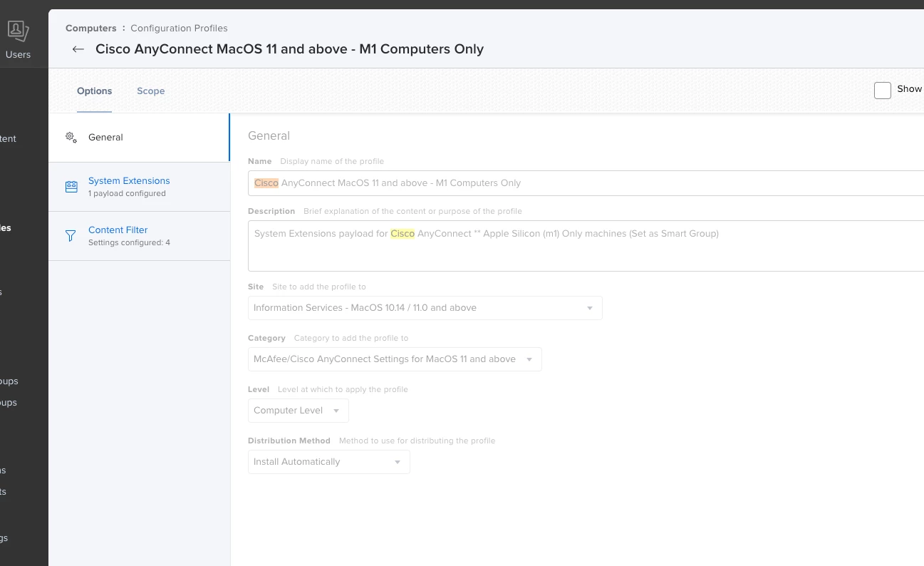The image size is (924, 566).
Task: Switch to the Scope tab
Action: pos(150,91)
